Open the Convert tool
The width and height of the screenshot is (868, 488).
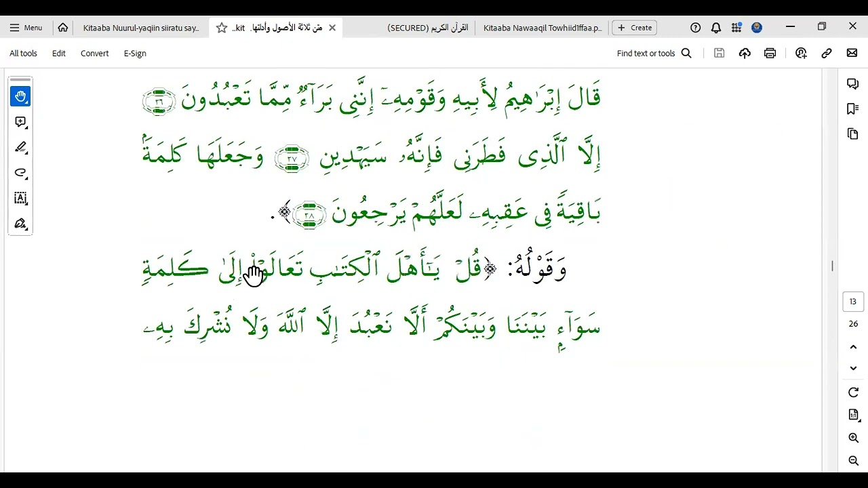click(94, 53)
